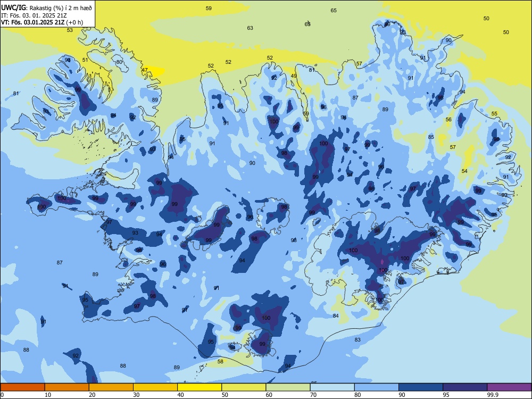Click the navy 95–99.9 legend swatch
Viewport: 532px width, 399px height.
click(465, 387)
